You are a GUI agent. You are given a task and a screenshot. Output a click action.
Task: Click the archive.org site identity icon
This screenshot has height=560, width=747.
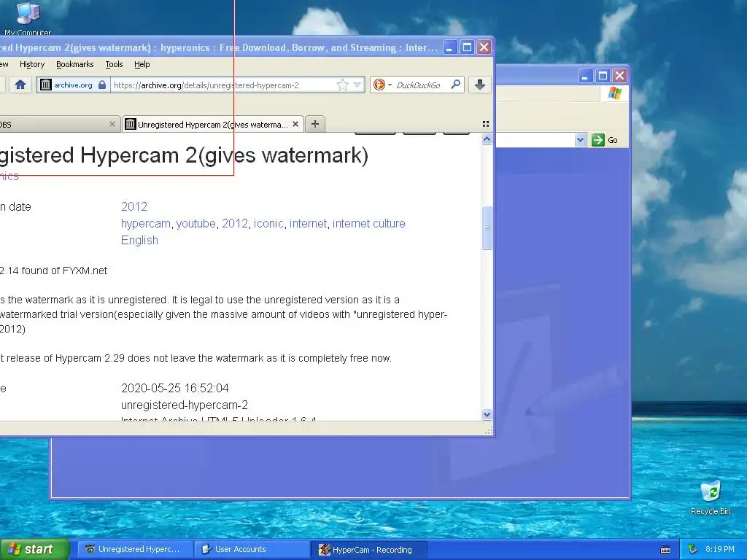pos(45,85)
